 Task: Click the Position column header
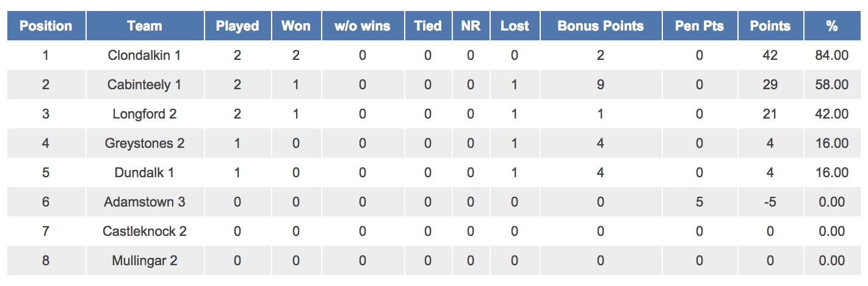click(x=46, y=26)
